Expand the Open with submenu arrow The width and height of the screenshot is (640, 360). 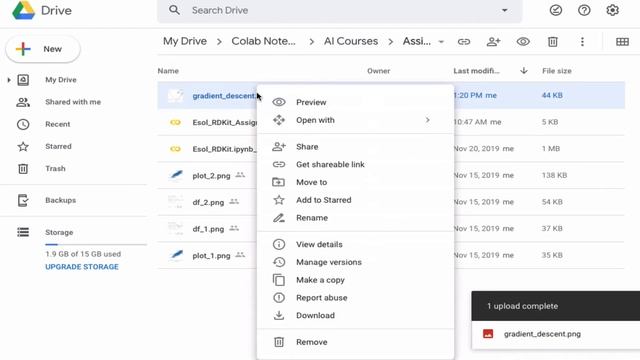pyautogui.click(x=427, y=120)
